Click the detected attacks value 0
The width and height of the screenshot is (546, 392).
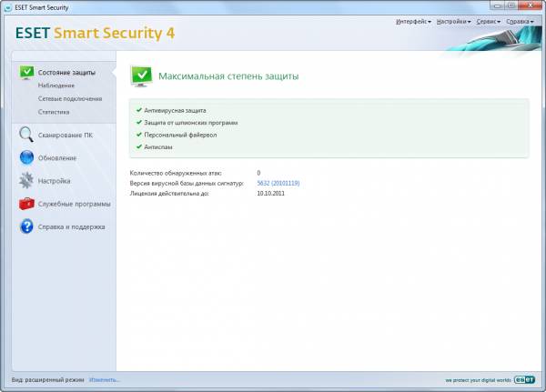[258, 173]
